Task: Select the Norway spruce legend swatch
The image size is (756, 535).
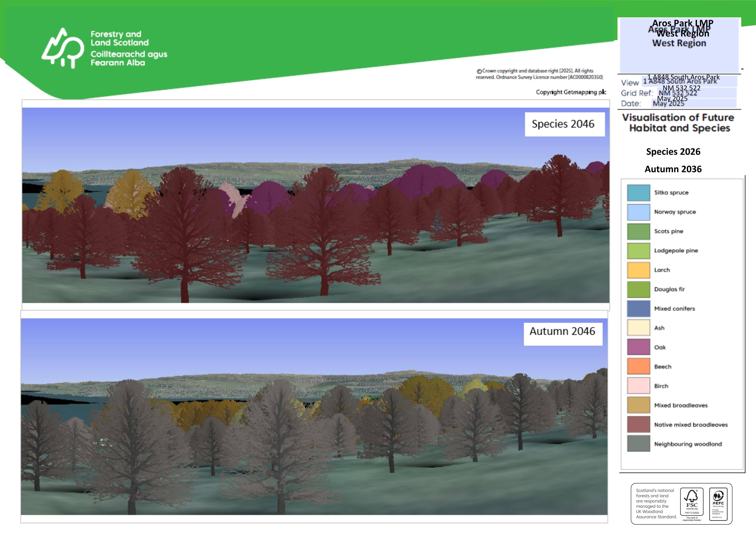Action: 638,212
